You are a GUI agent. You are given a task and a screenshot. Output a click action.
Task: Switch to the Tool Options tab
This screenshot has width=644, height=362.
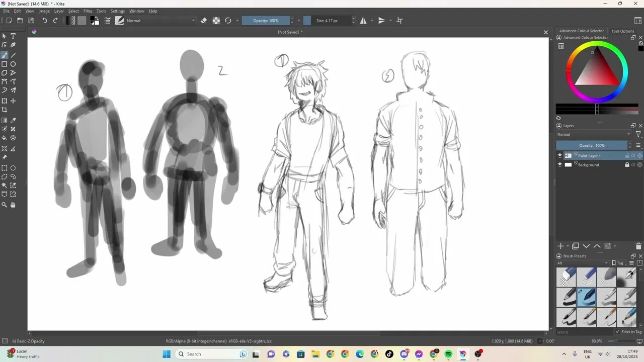623,31
